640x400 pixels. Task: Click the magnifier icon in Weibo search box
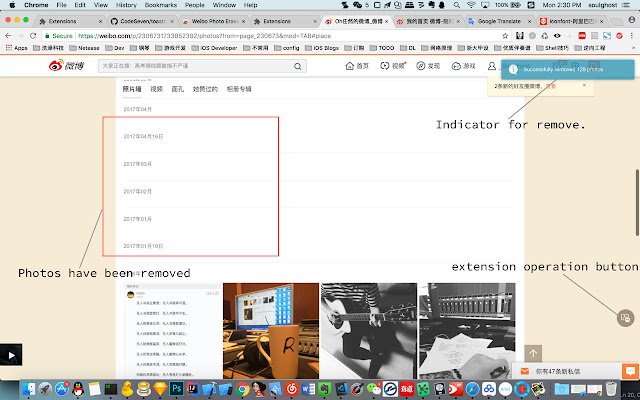tap(298, 66)
